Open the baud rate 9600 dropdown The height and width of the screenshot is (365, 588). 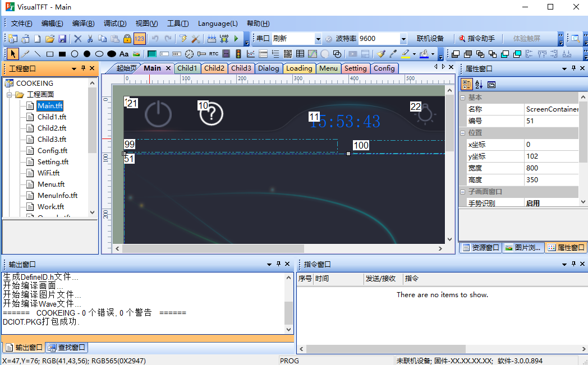(403, 39)
